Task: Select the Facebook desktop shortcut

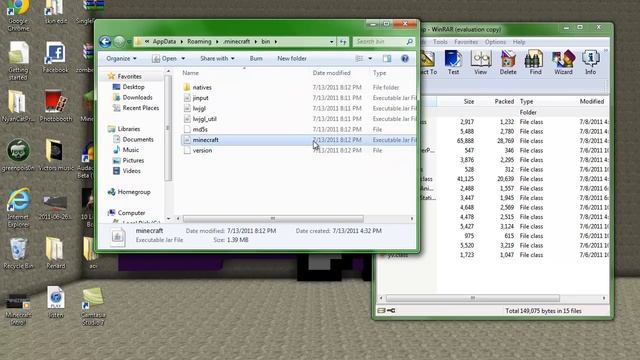Action: (x=55, y=58)
